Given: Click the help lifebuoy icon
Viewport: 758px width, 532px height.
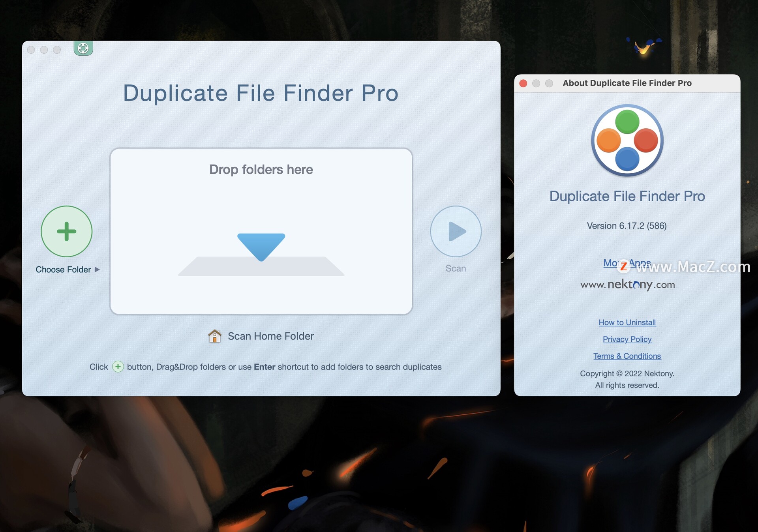Looking at the screenshot, I should tap(83, 48).
